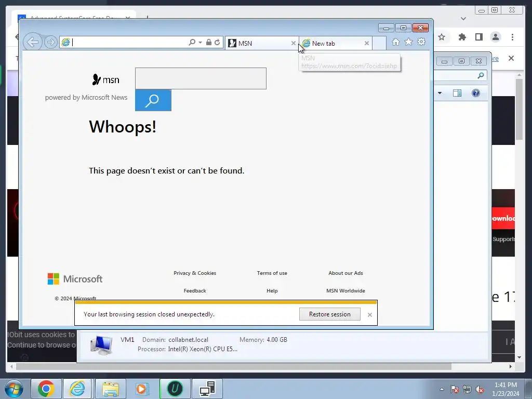Click the Action Center flag tray icon

tap(455, 389)
